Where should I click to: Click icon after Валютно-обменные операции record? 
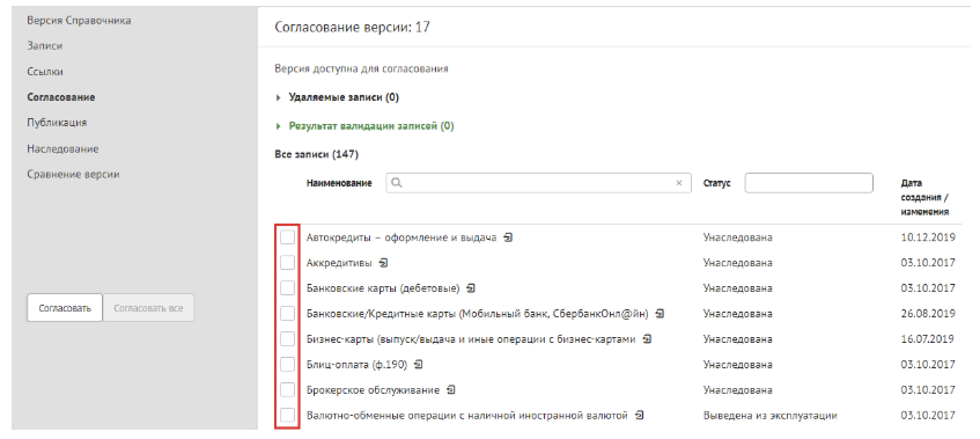click(639, 415)
